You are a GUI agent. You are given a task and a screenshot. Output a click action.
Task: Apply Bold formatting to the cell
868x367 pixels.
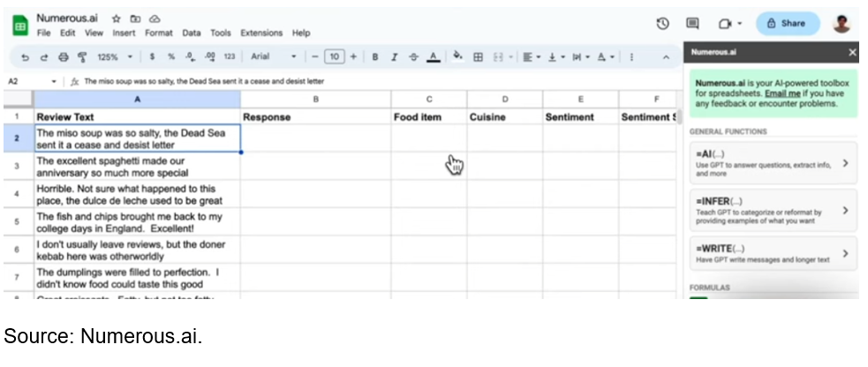[374, 56]
